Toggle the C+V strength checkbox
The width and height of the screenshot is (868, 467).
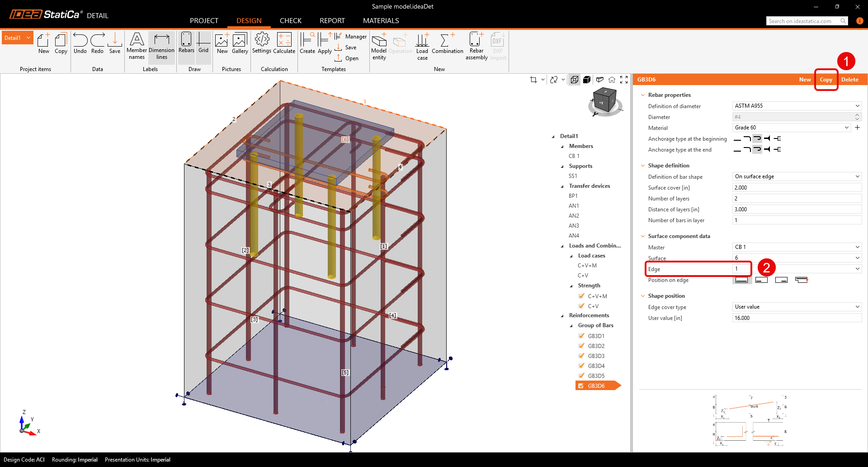(x=581, y=306)
